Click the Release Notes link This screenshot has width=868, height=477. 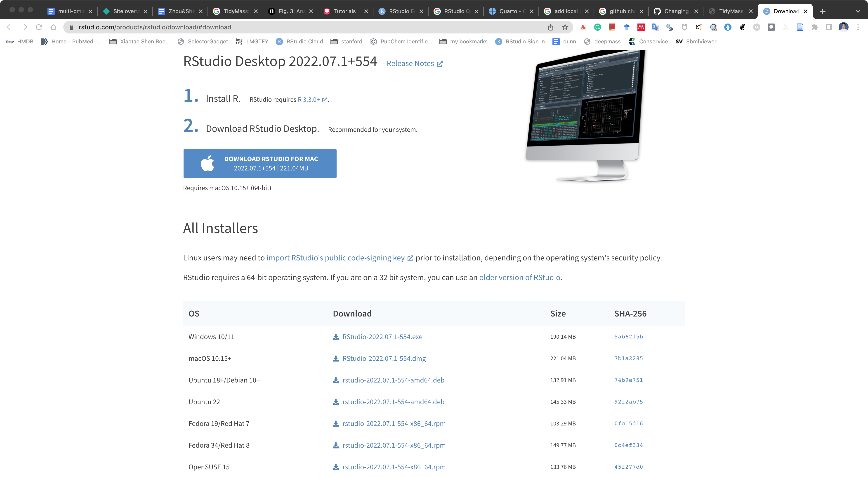[x=410, y=64]
